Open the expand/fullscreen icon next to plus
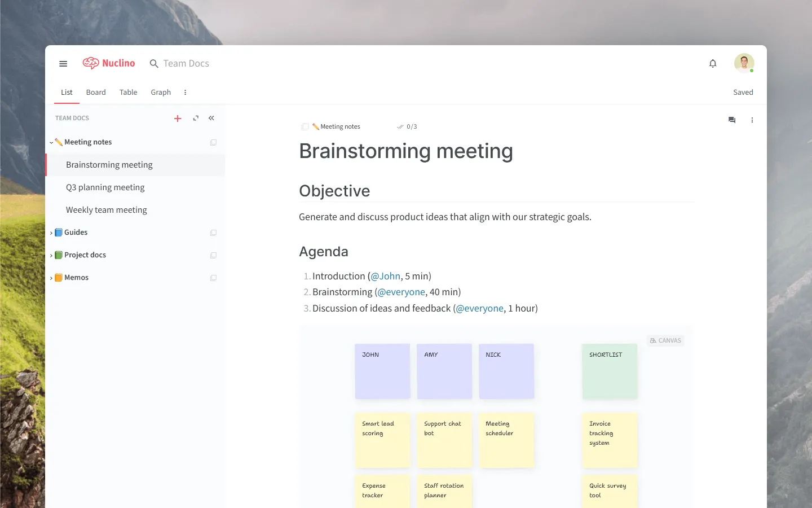Screen dimensions: 812x508 [x=195, y=119]
